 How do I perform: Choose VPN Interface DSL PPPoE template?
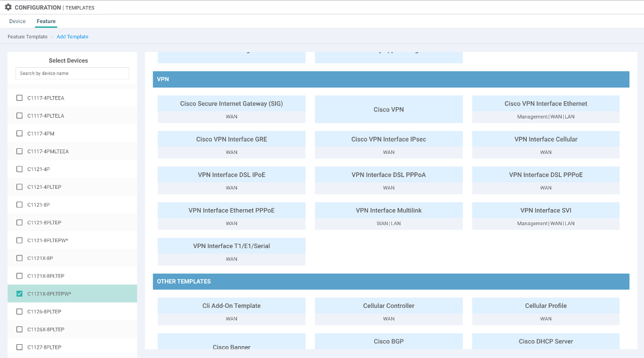tap(546, 180)
